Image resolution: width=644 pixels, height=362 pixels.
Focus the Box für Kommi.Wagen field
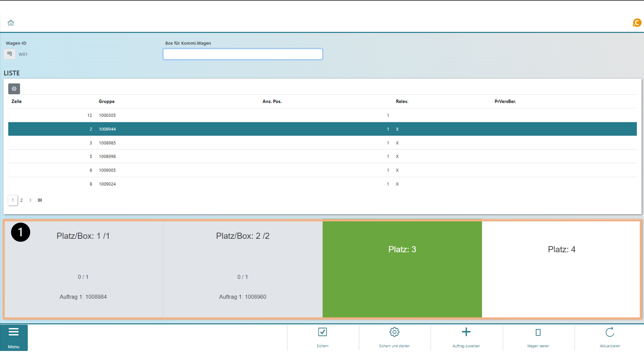coord(243,54)
